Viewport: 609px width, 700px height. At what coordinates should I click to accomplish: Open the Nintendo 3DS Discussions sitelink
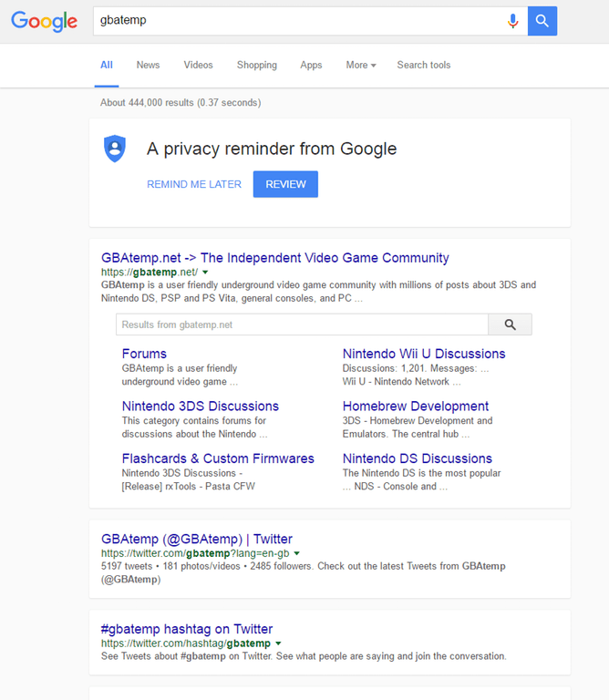(201, 407)
